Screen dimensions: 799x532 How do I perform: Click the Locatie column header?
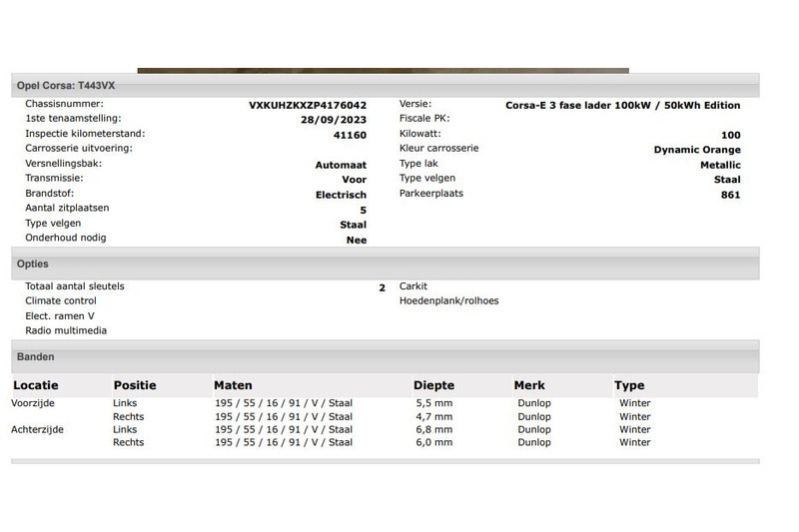click(x=36, y=385)
